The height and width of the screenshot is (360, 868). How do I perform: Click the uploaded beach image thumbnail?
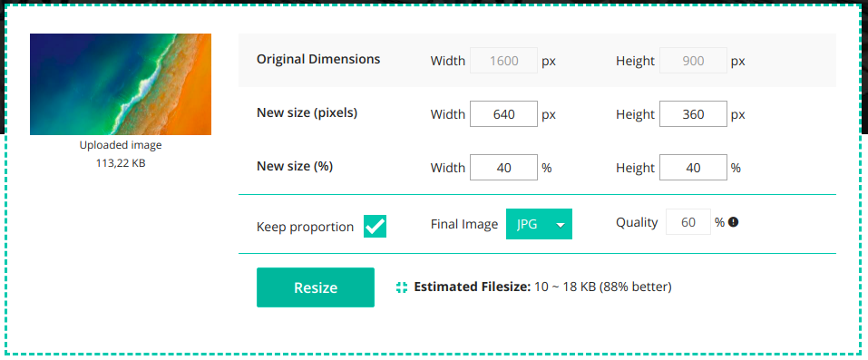(120, 84)
